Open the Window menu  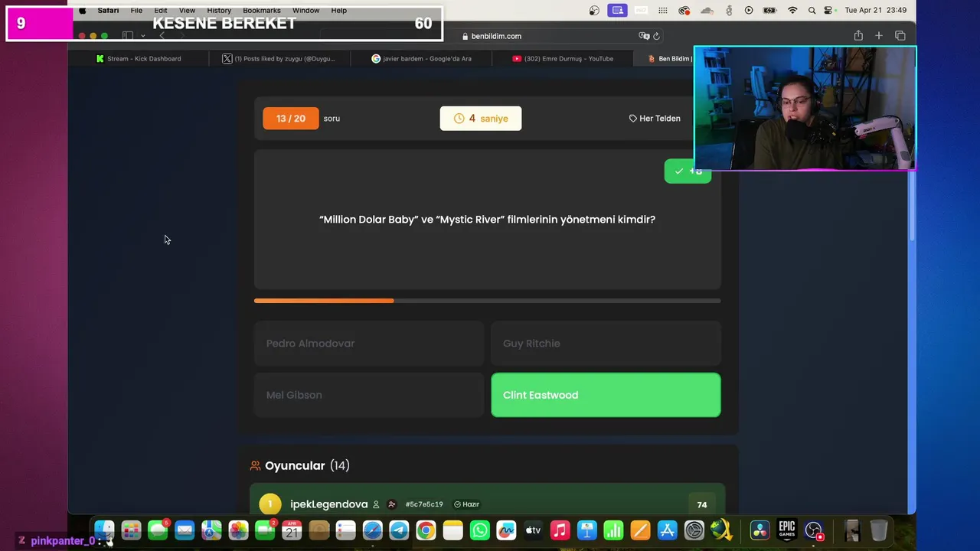(305, 10)
